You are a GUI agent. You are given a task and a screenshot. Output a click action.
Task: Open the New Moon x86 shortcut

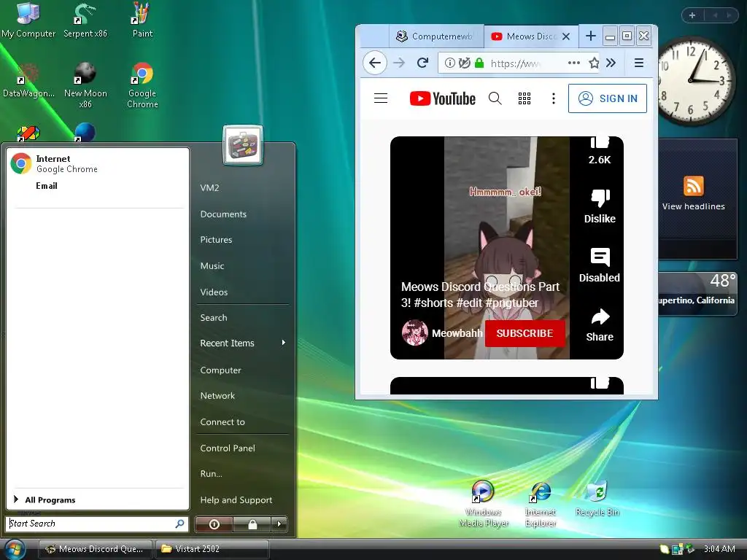(x=85, y=85)
